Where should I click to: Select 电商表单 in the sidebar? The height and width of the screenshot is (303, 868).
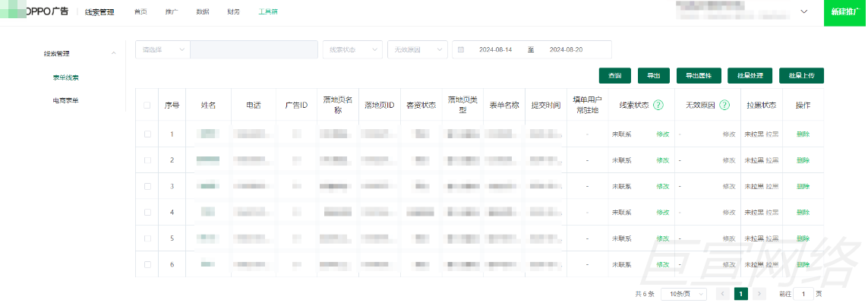pos(66,101)
